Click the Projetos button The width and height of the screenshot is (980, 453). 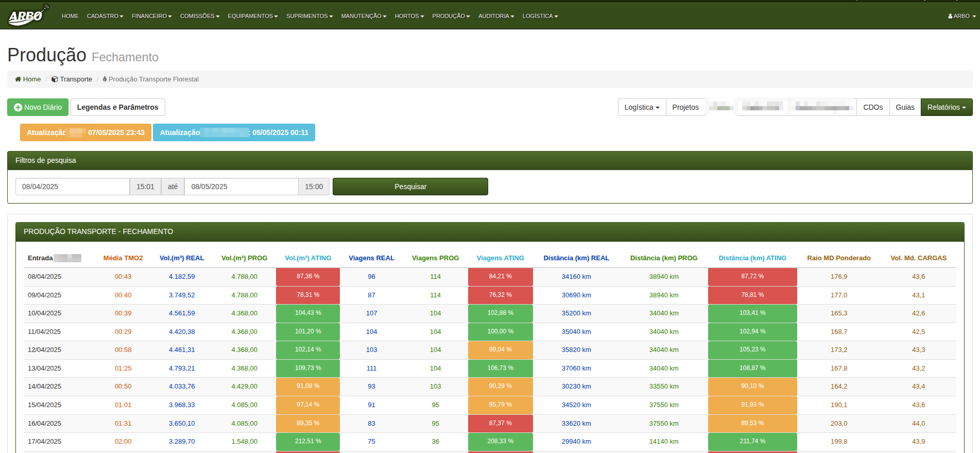click(685, 107)
